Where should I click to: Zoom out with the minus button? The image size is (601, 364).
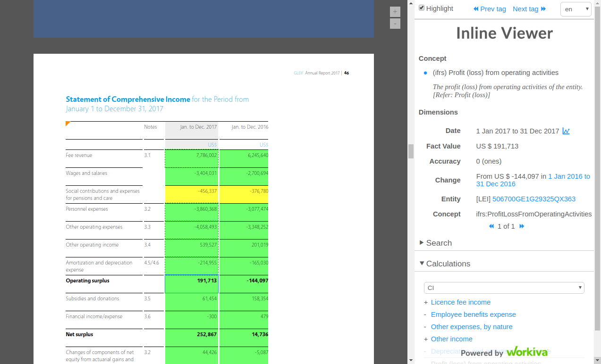(x=395, y=24)
